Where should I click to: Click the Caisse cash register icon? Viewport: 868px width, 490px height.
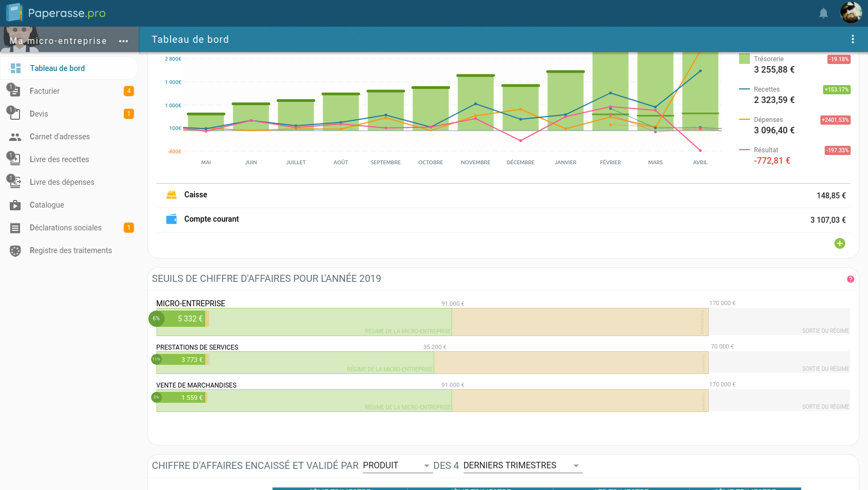click(x=171, y=195)
